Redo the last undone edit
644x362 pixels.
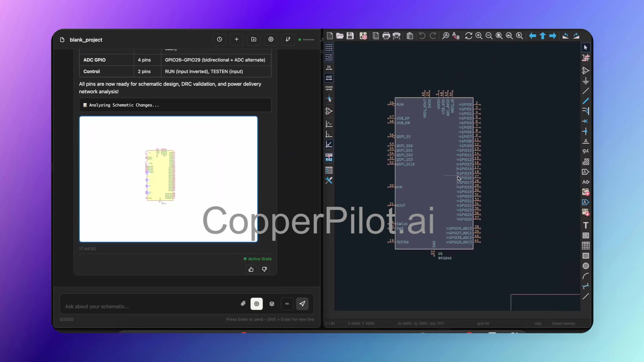point(433,36)
